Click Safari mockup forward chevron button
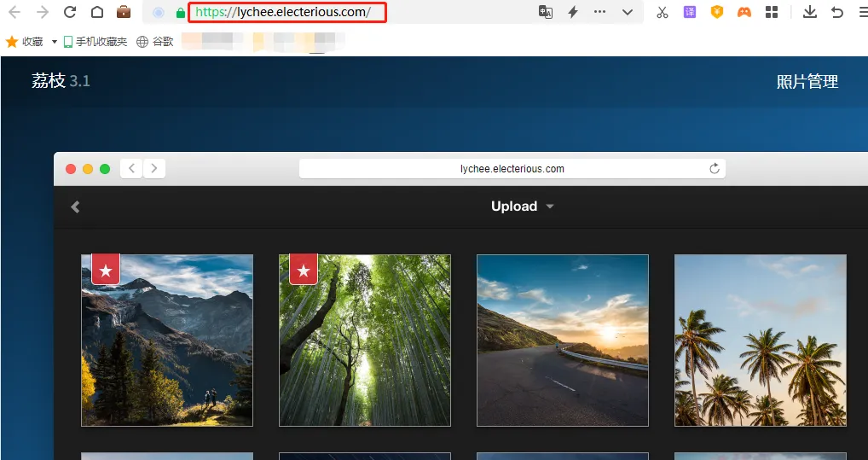This screenshot has height=460, width=868. click(154, 168)
